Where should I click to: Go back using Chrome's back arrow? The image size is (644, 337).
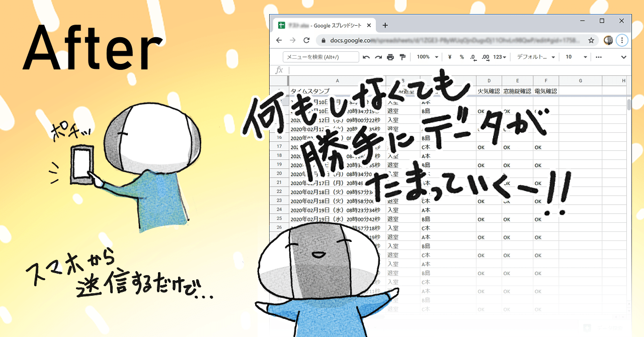pyautogui.click(x=280, y=40)
